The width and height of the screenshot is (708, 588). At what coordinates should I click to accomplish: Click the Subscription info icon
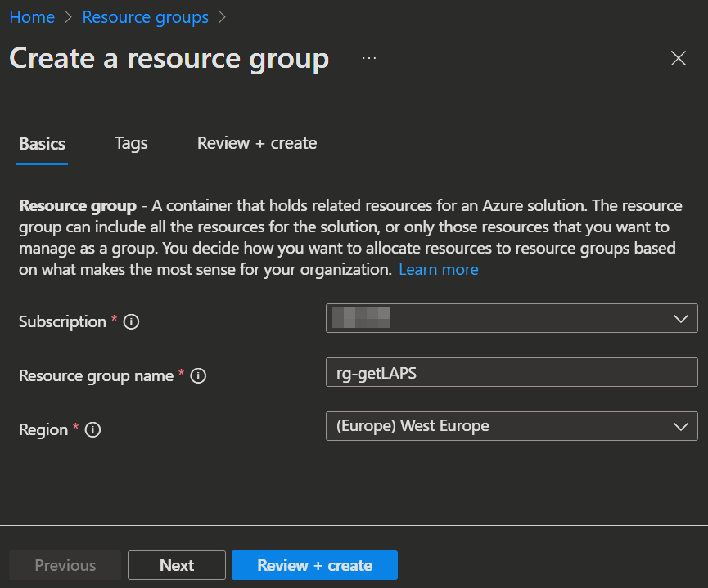coord(131,322)
